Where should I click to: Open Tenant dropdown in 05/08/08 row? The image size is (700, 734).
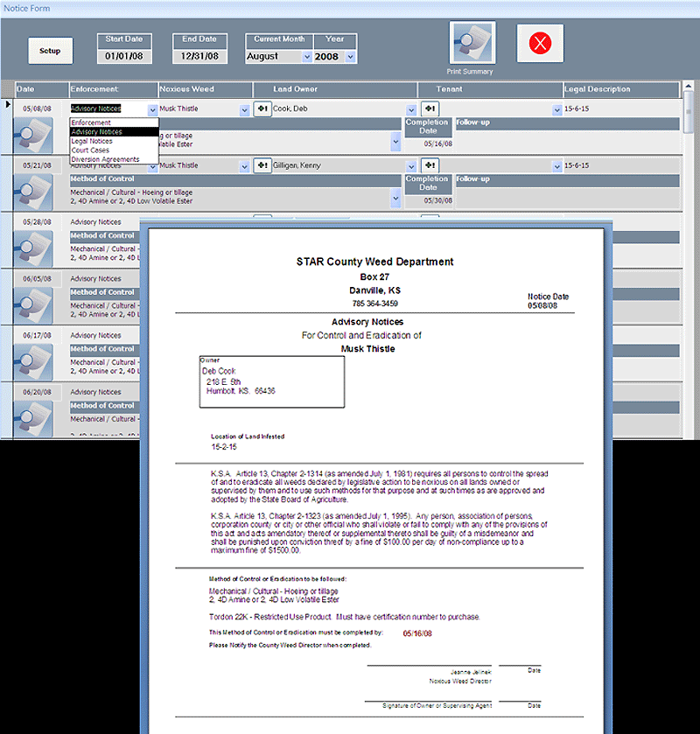tap(556, 110)
